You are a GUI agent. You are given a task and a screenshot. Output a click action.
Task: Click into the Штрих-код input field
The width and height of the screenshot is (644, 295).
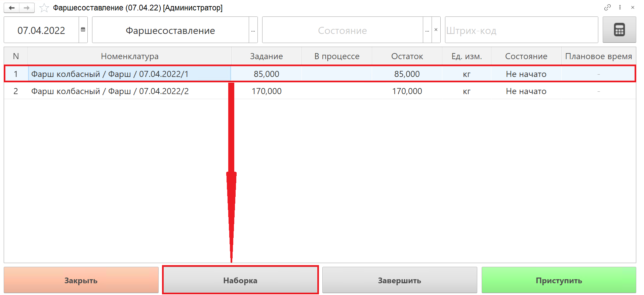coord(521,30)
